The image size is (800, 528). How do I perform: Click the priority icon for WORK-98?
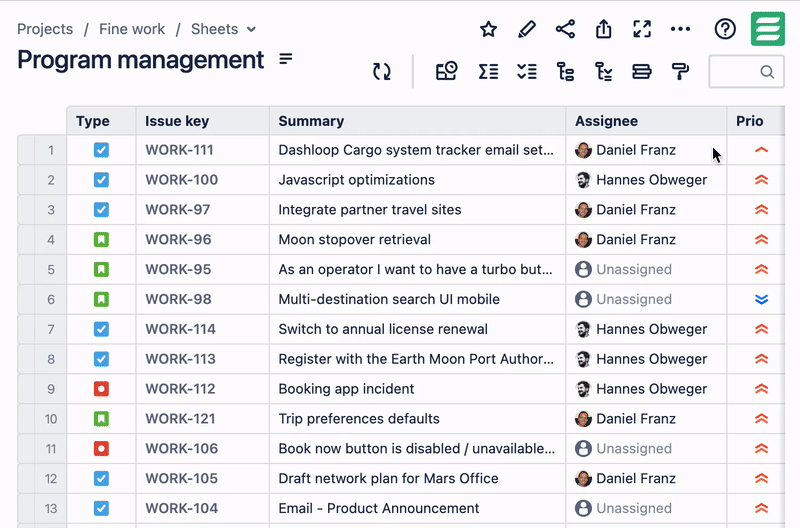pos(761,299)
